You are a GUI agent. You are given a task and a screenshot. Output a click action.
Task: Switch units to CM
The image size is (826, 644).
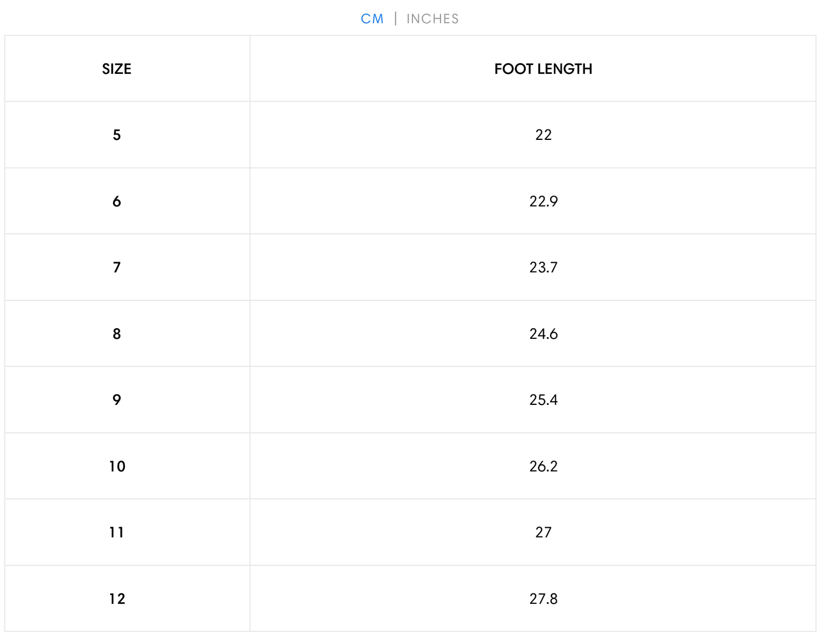pyautogui.click(x=372, y=19)
